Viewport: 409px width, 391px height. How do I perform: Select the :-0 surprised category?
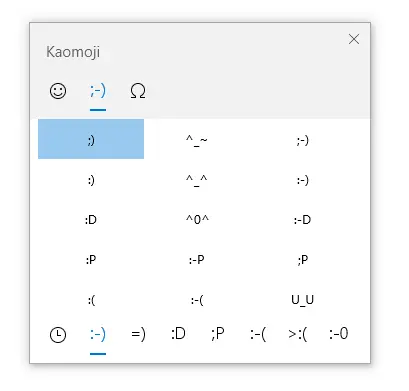tap(339, 334)
